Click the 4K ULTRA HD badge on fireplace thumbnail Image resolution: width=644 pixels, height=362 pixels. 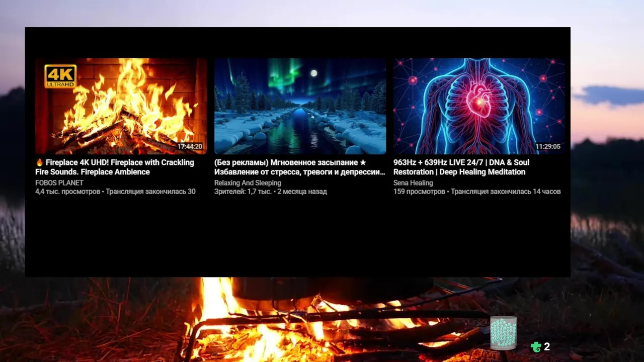point(60,76)
